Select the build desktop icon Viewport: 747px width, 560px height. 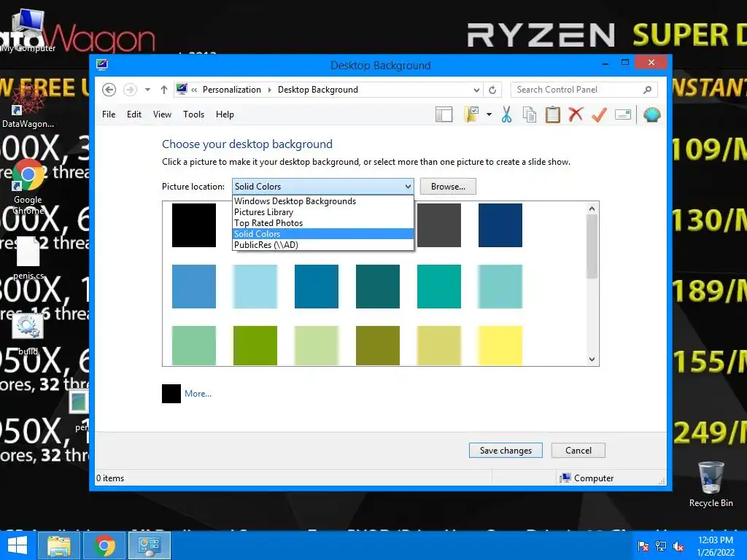28,333
